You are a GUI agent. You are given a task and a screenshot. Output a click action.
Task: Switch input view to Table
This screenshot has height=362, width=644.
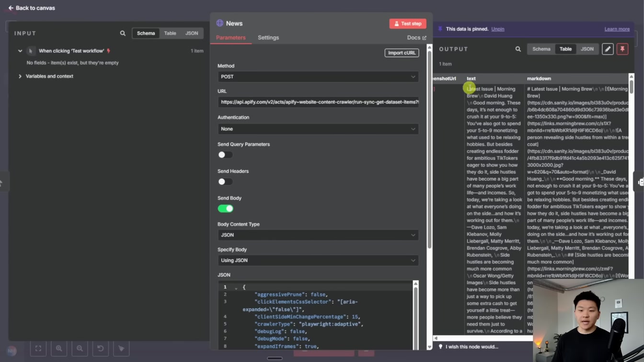170,34
